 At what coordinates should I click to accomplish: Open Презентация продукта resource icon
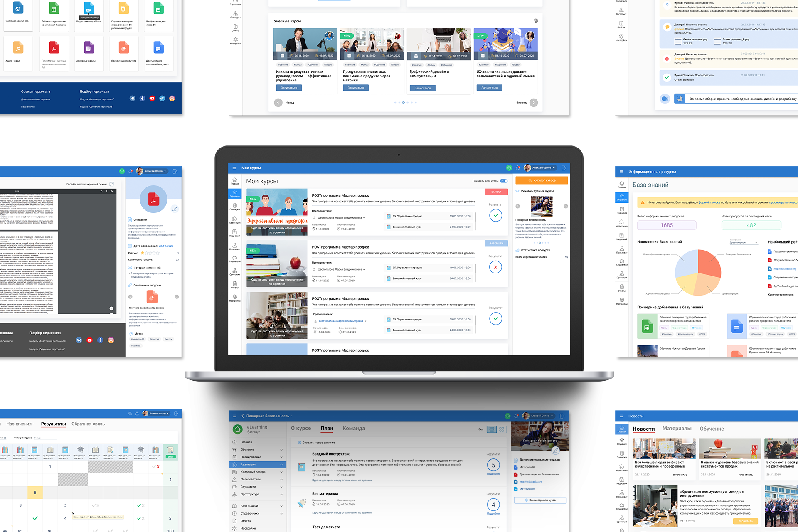pyautogui.click(x=124, y=48)
